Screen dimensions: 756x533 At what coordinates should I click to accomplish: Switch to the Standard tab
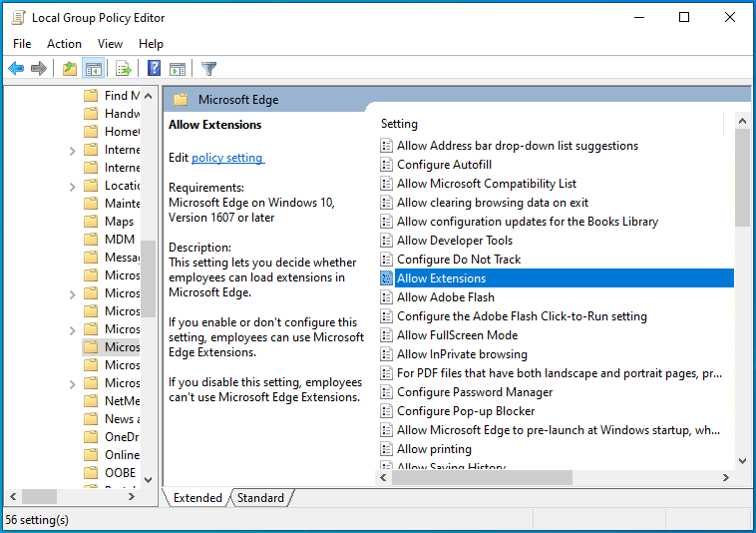pyautogui.click(x=260, y=498)
